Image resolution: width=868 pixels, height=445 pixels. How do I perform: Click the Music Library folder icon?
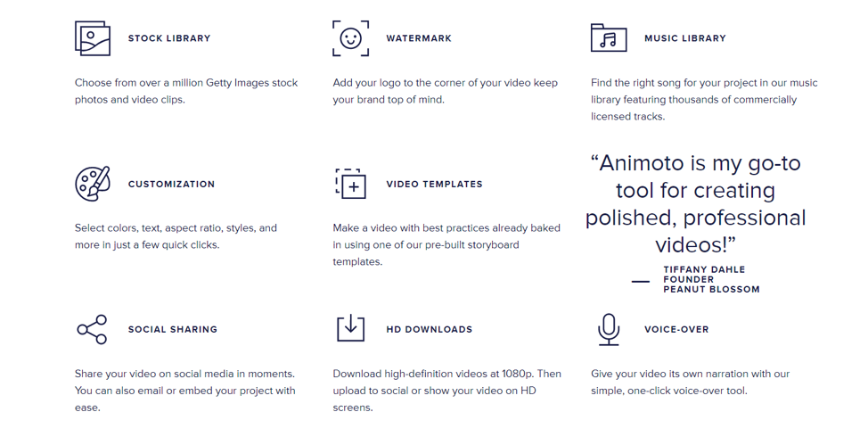tap(609, 38)
